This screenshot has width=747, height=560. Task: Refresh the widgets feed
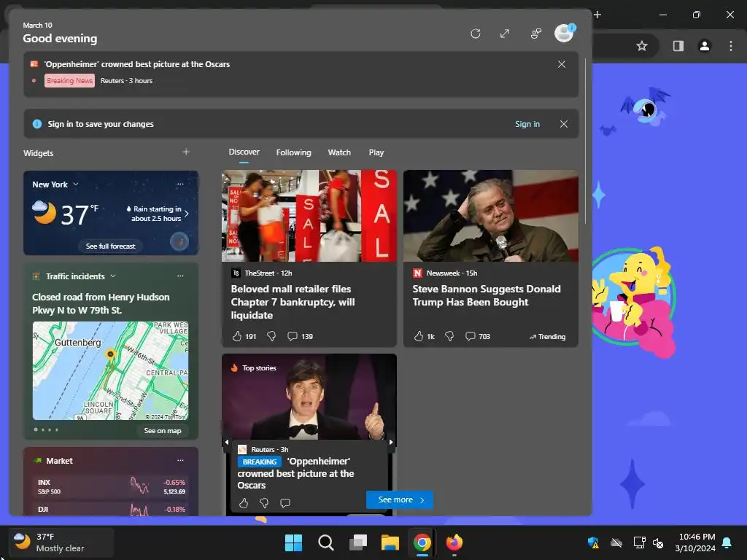tap(475, 34)
